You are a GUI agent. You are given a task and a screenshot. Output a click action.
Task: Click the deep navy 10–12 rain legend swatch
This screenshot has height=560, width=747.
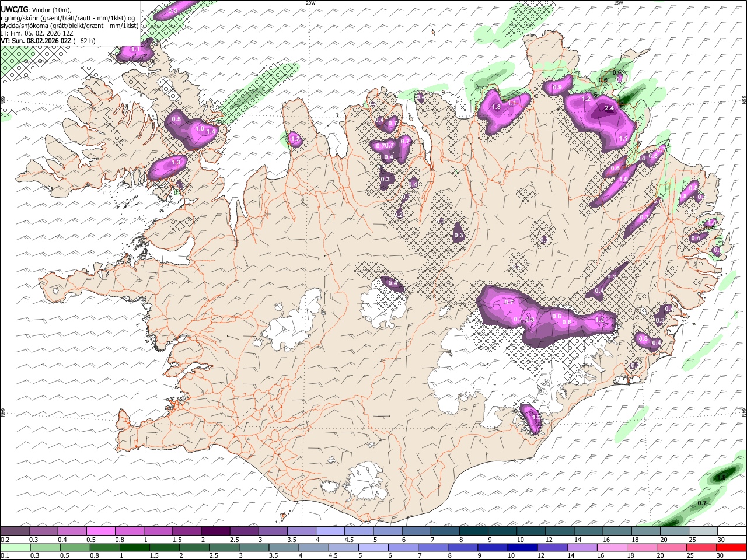[522, 547]
